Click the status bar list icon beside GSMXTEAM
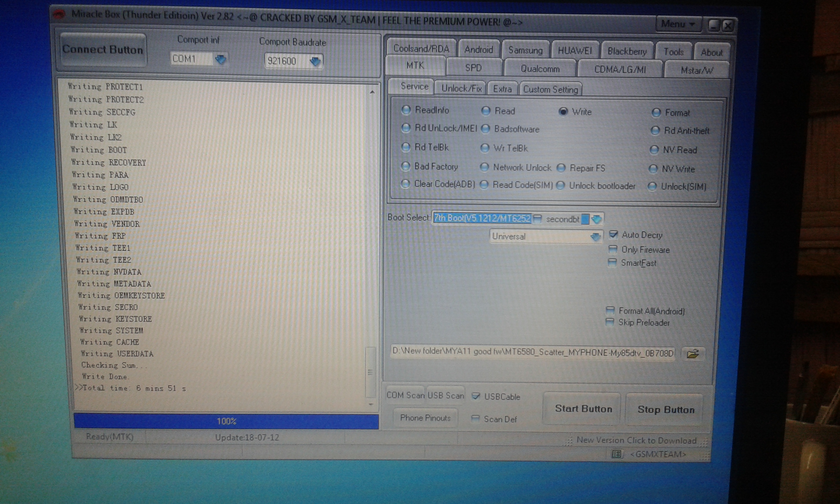This screenshot has width=840, height=504. click(x=617, y=454)
